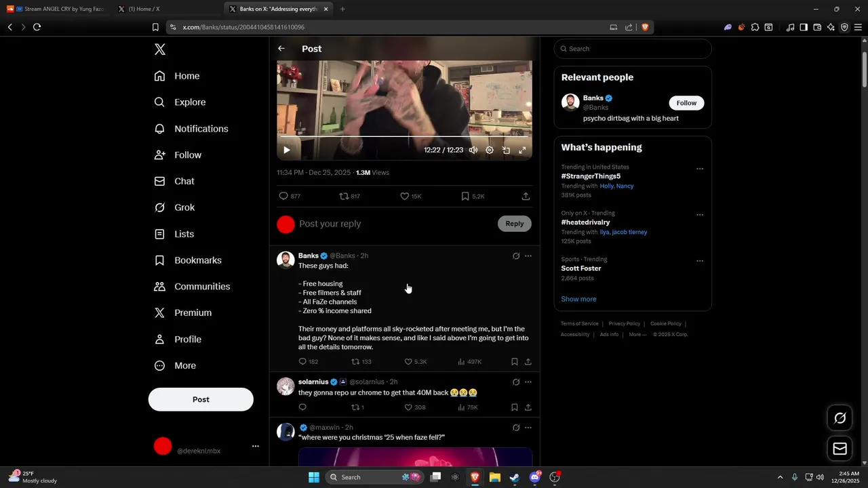Repost Banks comment (133)
Screen dimensions: 868x488
pyautogui.click(x=361, y=362)
